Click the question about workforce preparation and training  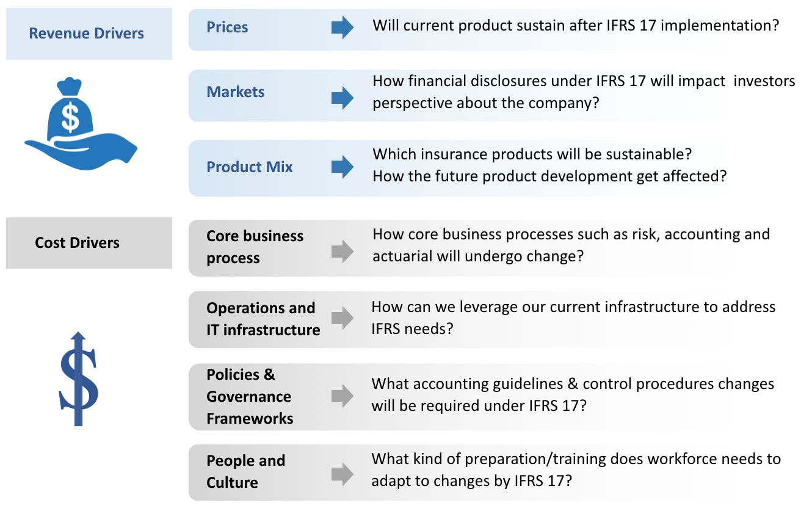point(576,469)
